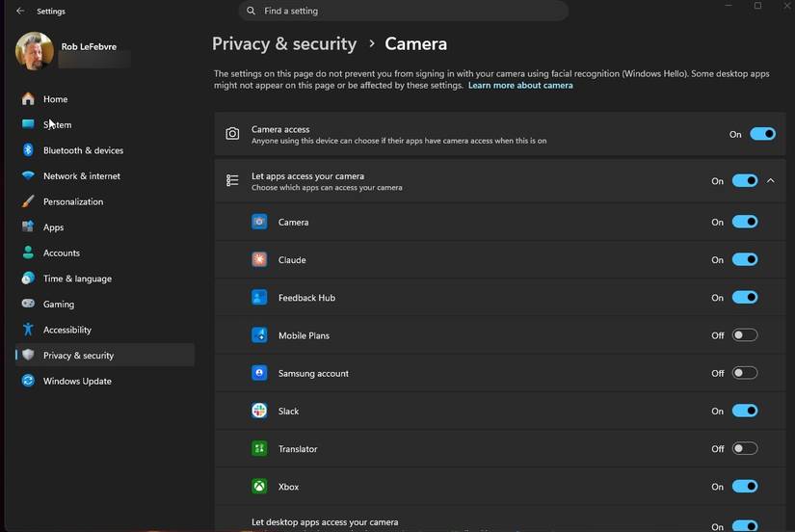This screenshot has height=532, width=795.
Task: Open Windows Update page
Action: [x=105, y=381]
